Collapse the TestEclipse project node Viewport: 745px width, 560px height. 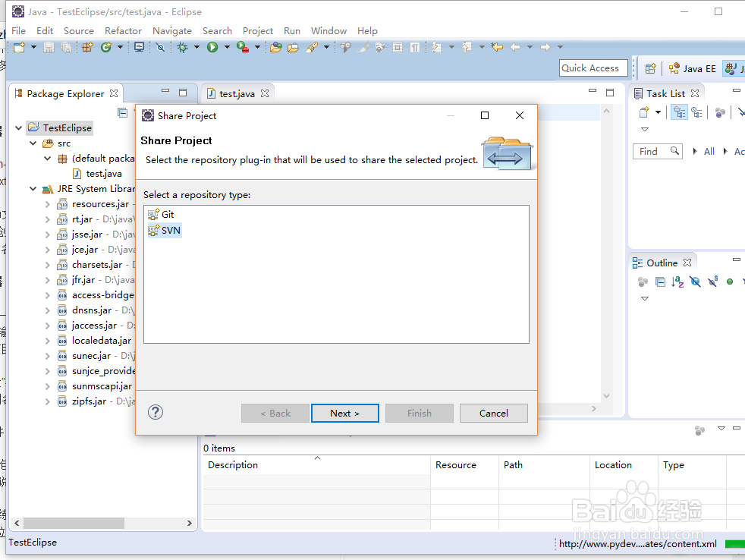(18, 128)
